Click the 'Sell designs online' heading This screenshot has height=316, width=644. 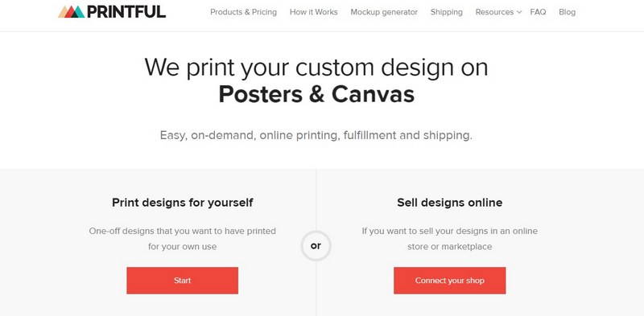coord(450,203)
